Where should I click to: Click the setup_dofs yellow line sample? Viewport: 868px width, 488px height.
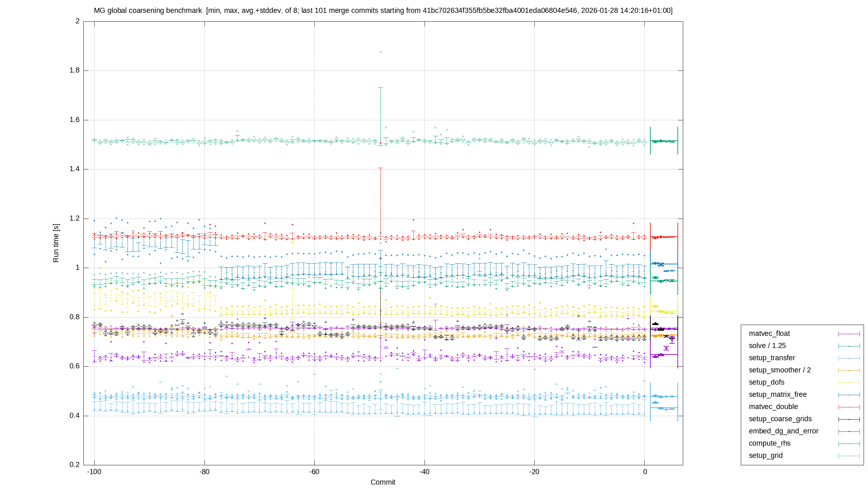tap(849, 383)
